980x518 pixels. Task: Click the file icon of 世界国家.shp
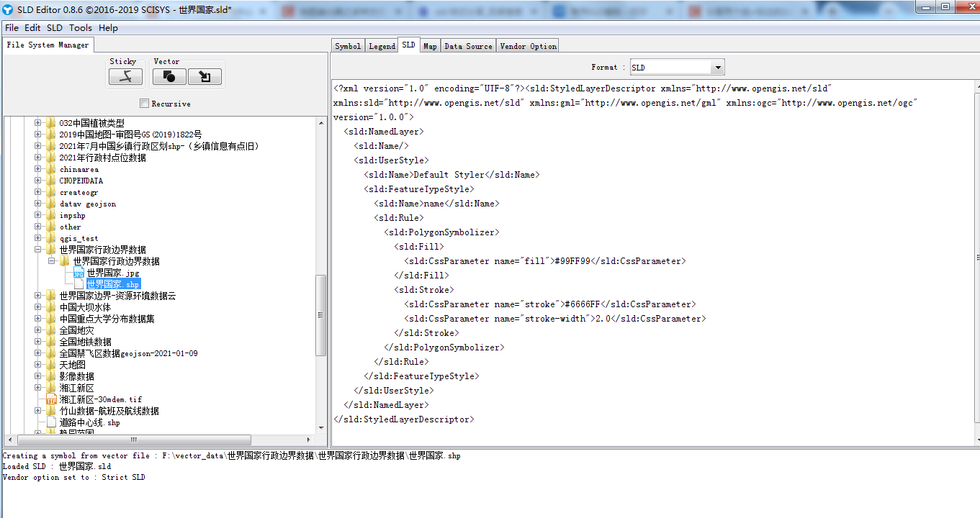78,284
